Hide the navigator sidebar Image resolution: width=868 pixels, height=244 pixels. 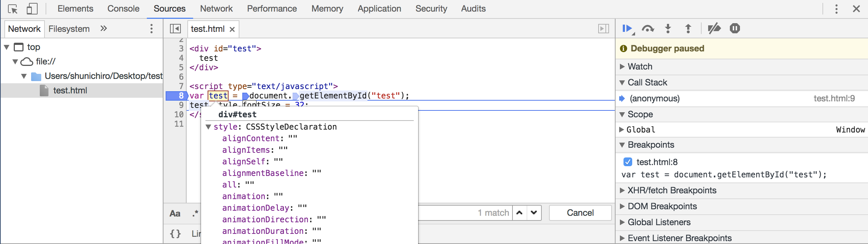tap(175, 29)
